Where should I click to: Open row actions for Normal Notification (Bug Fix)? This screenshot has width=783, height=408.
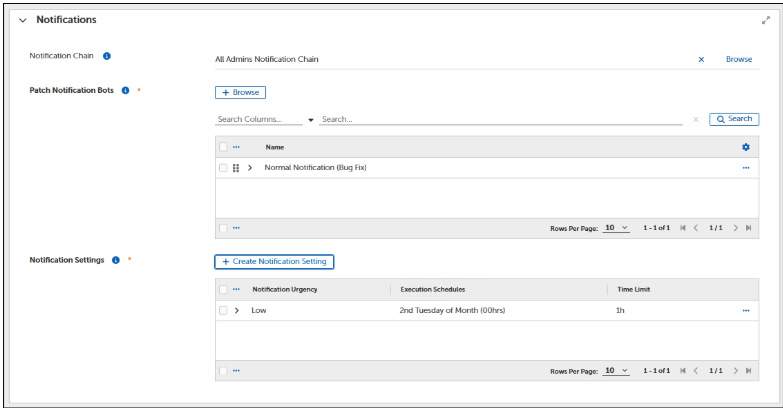745,168
